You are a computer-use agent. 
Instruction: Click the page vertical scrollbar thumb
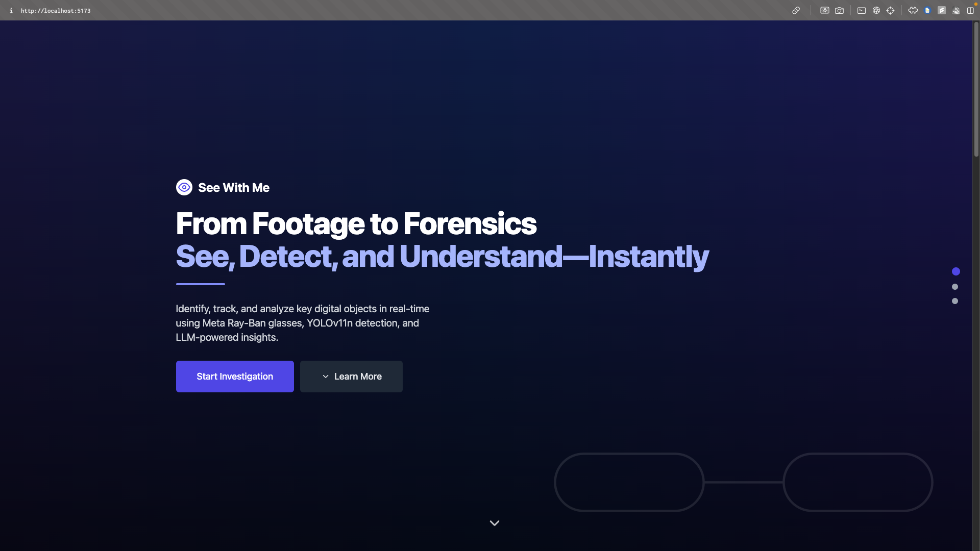976,89
